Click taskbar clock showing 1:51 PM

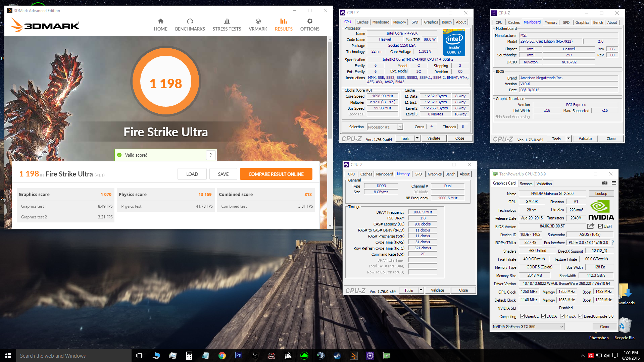[631, 355]
